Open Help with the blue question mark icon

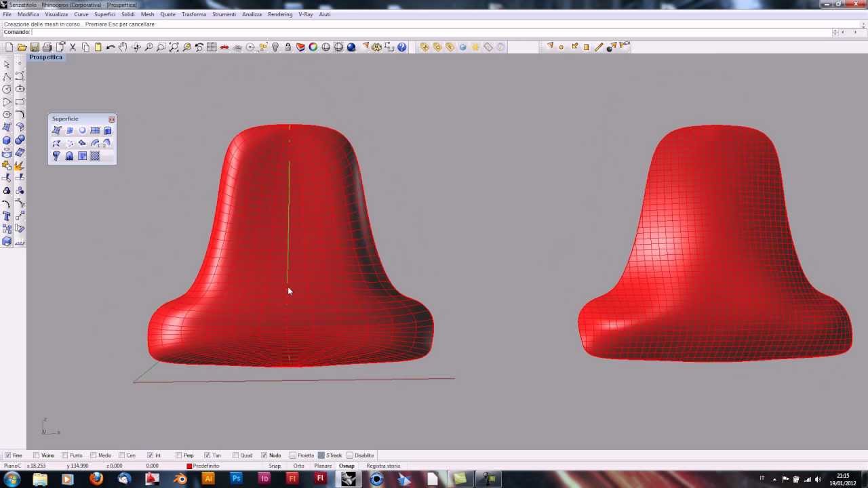[x=401, y=47]
